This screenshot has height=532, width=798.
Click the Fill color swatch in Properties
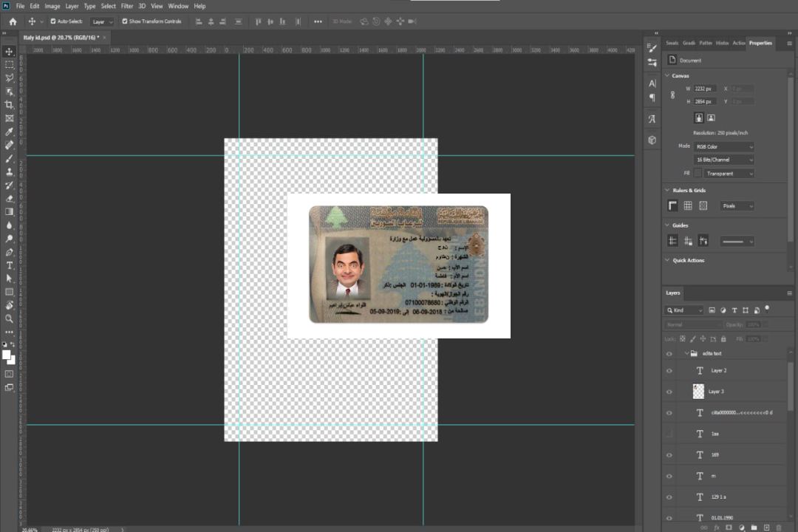[x=698, y=173]
